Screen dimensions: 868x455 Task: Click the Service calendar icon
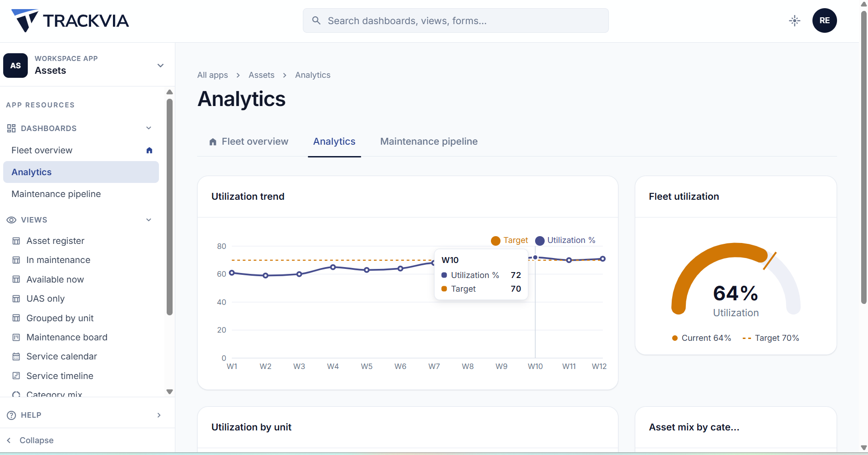(x=16, y=356)
